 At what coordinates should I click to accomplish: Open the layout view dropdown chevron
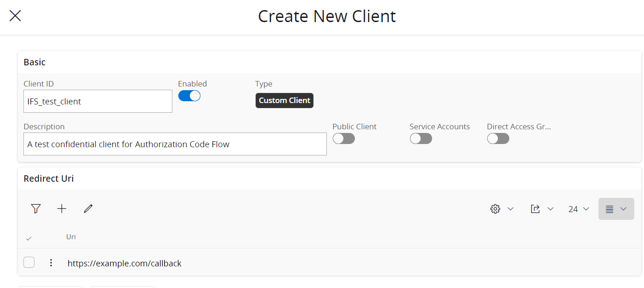click(623, 208)
